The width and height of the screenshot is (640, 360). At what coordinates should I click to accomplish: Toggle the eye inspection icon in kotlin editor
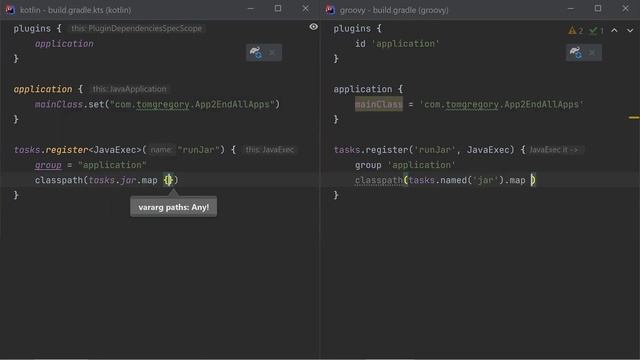(x=313, y=27)
